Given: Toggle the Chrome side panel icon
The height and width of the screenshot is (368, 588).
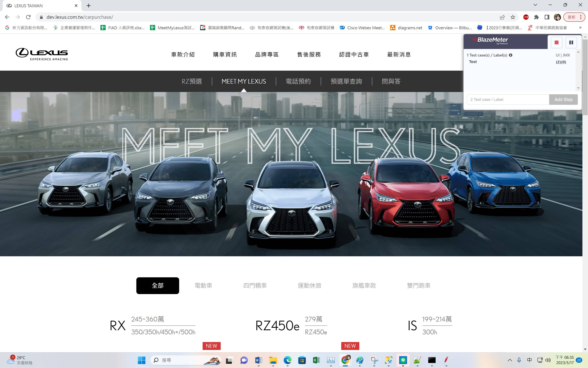Looking at the screenshot, I should pos(547,17).
